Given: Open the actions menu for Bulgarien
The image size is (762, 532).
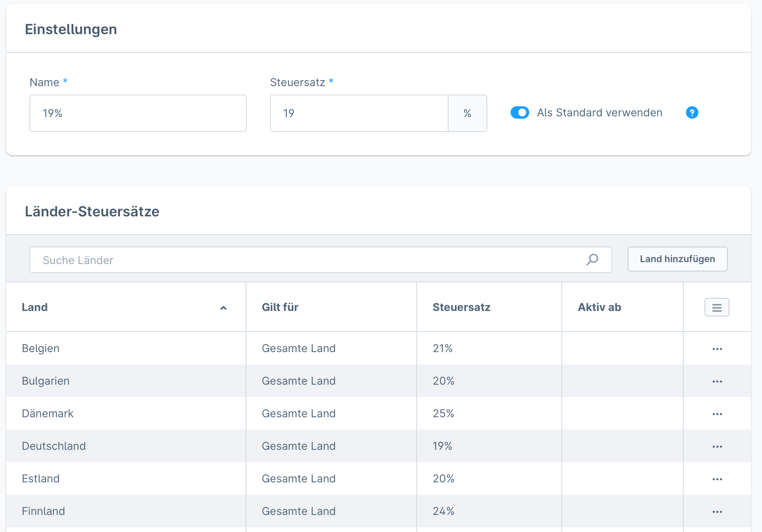Looking at the screenshot, I should [717, 381].
